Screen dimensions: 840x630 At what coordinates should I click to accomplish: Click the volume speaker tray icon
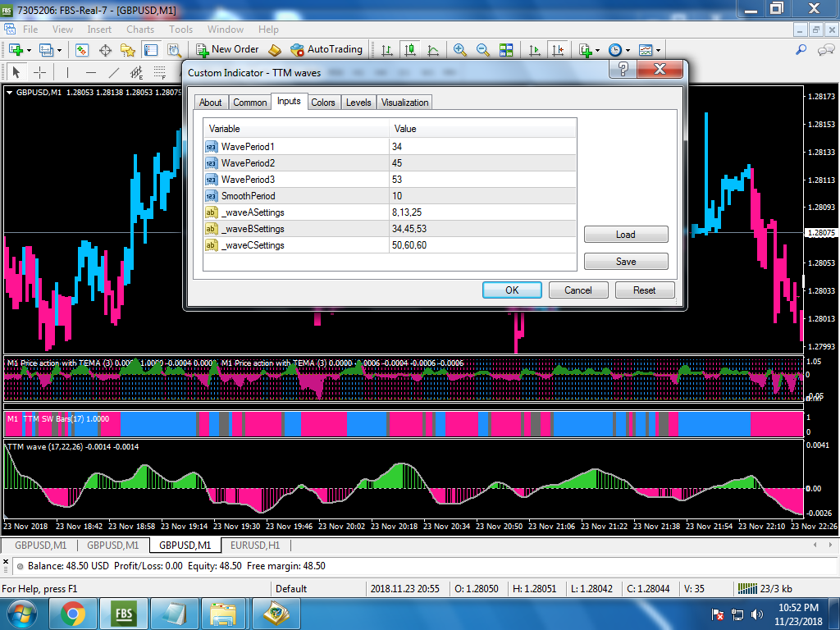(x=757, y=614)
